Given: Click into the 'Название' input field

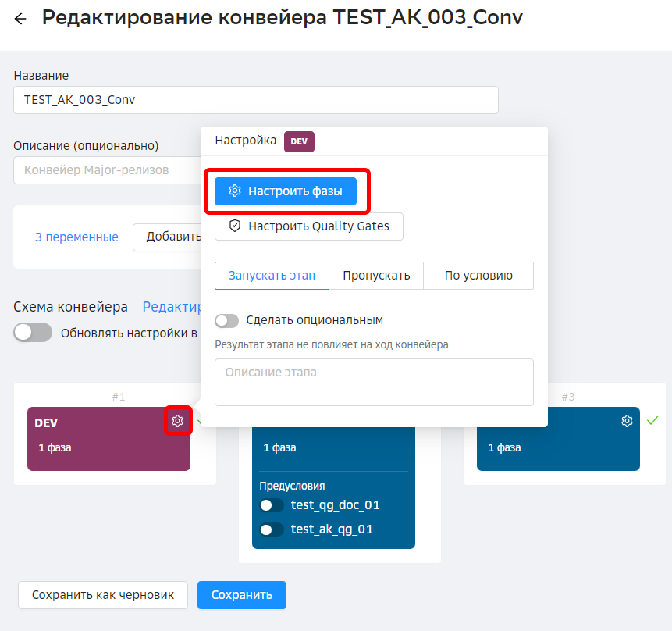Looking at the screenshot, I should (255, 100).
